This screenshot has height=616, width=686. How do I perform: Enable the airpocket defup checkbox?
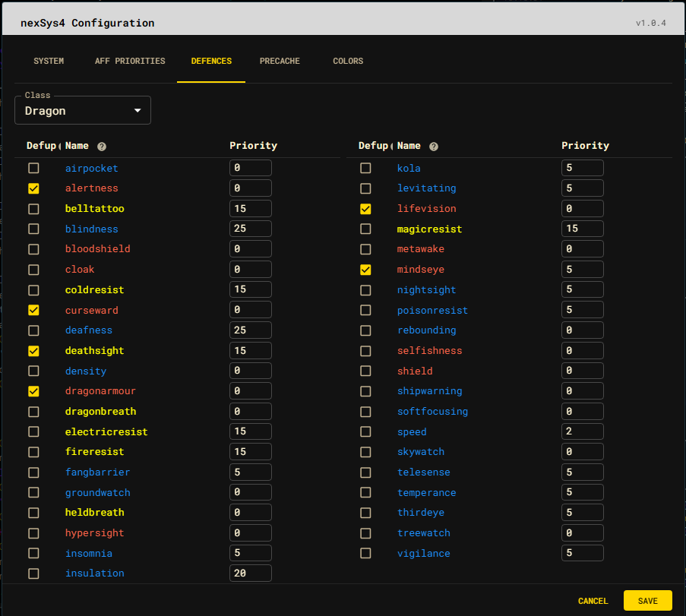coord(33,168)
